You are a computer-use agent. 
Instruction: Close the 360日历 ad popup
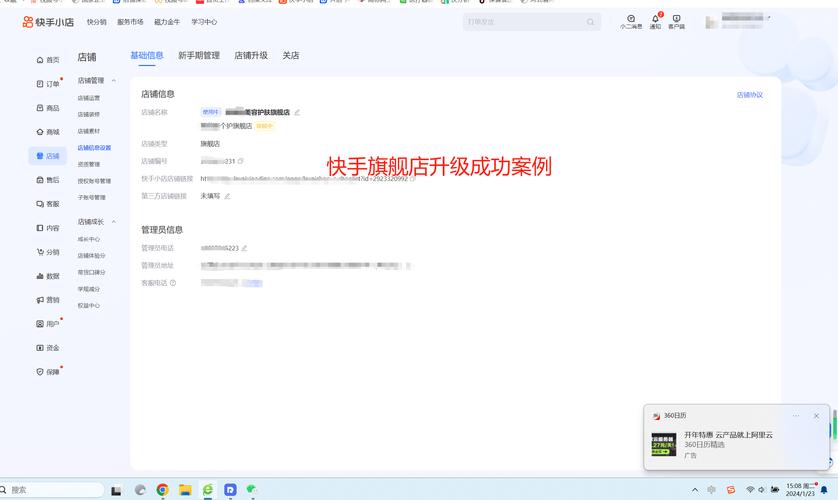[816, 416]
